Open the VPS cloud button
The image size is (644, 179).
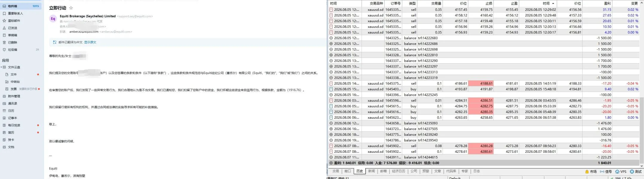coord(621,172)
